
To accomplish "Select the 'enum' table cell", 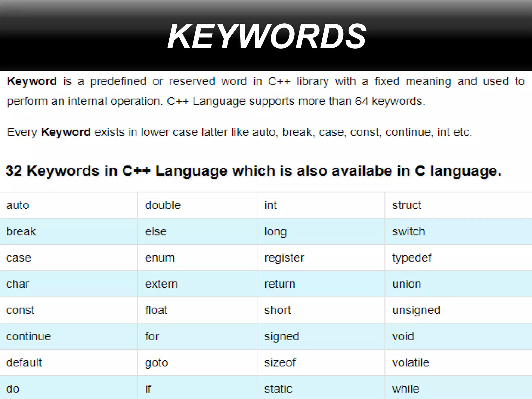I will 160,258.
